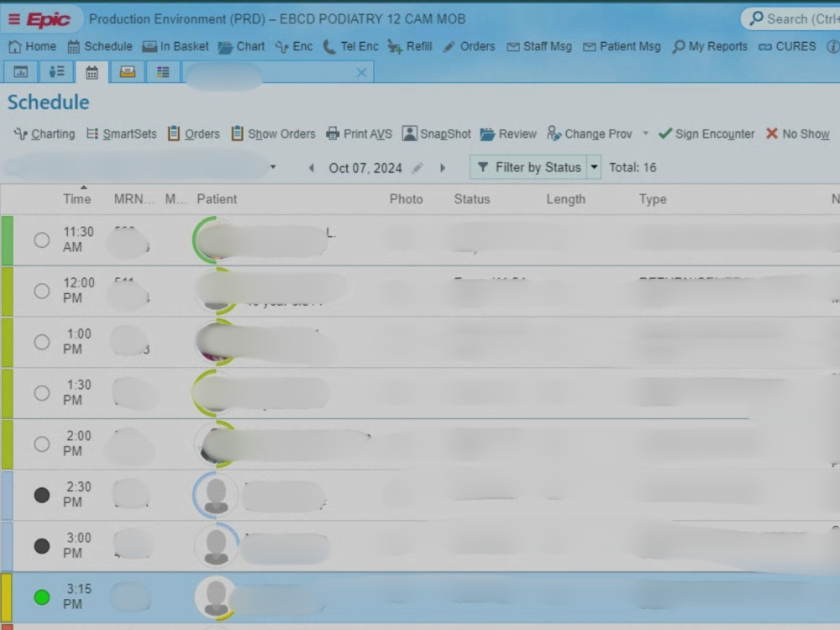The image size is (840, 630).
Task: Click the 3:00 PM appointment status dot
Action: pyautogui.click(x=42, y=546)
